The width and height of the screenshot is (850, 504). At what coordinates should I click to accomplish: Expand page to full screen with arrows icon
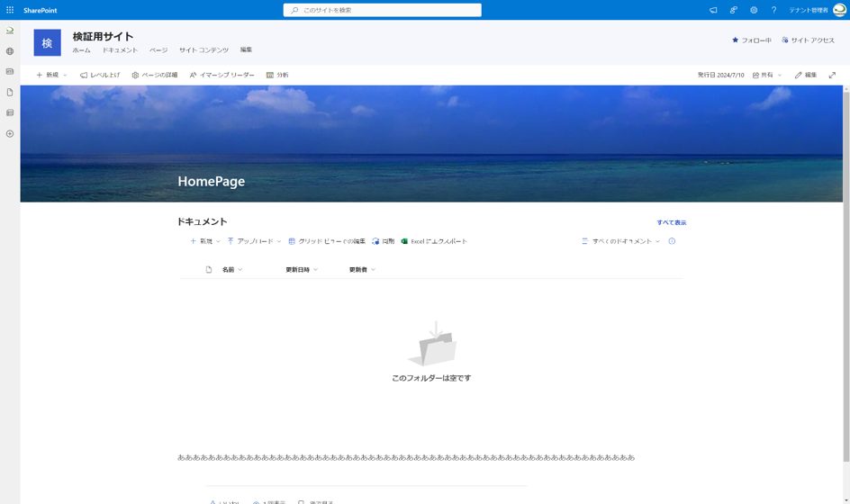pyautogui.click(x=832, y=75)
